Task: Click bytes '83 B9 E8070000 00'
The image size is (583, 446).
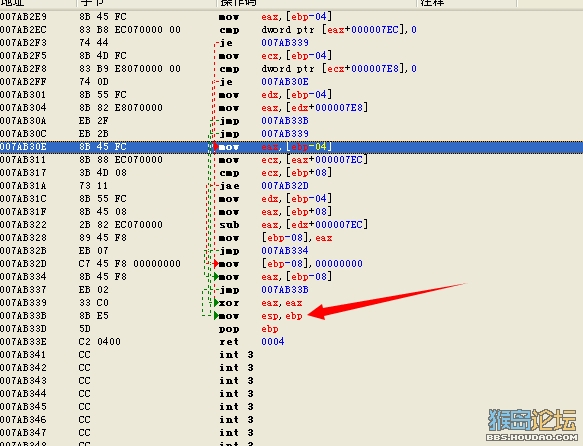Action: click(x=130, y=69)
